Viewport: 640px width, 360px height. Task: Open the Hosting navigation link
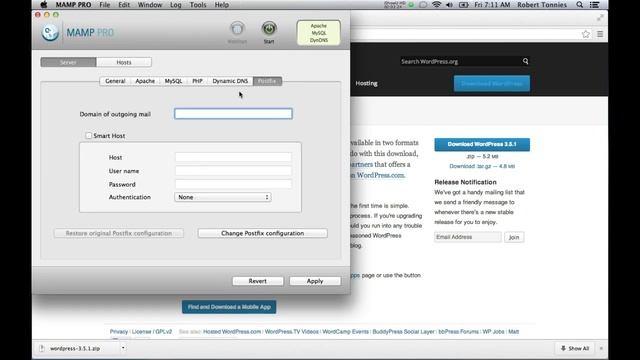click(x=366, y=83)
